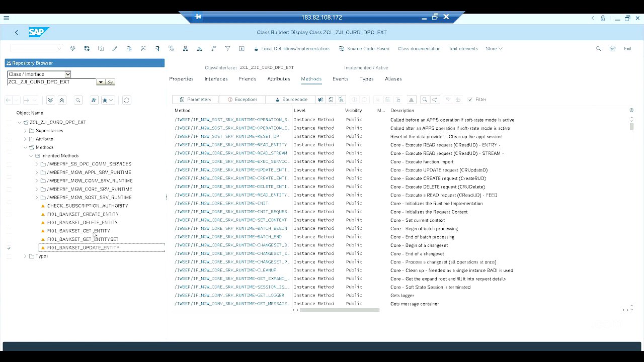Click the syntax check icon in the toolbar
The height and width of the screenshot is (362, 644).
(129, 48)
